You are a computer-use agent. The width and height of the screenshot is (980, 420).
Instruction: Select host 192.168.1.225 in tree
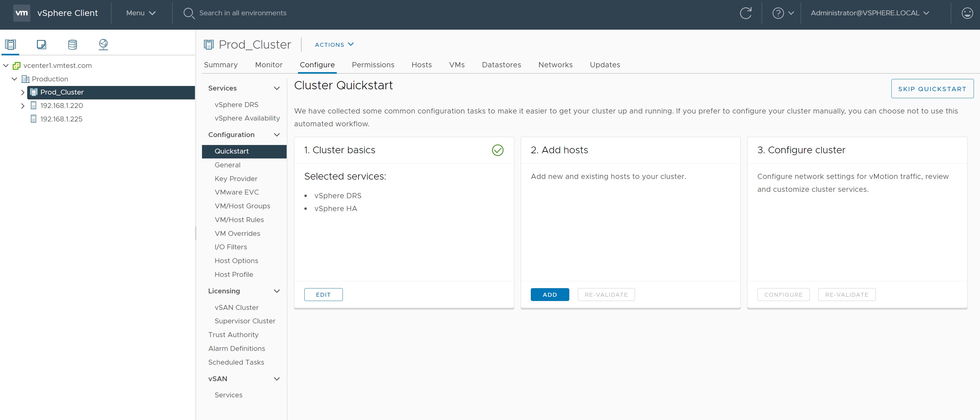coord(61,119)
